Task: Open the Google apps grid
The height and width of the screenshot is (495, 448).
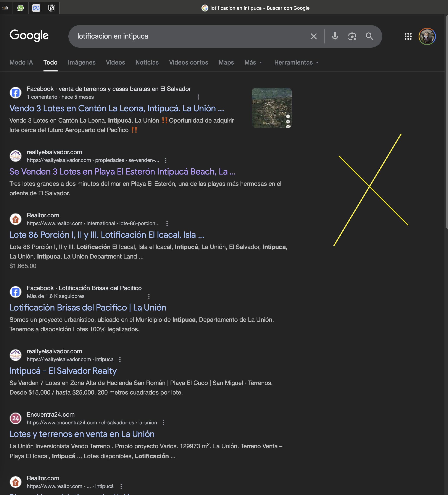Action: 408,36
